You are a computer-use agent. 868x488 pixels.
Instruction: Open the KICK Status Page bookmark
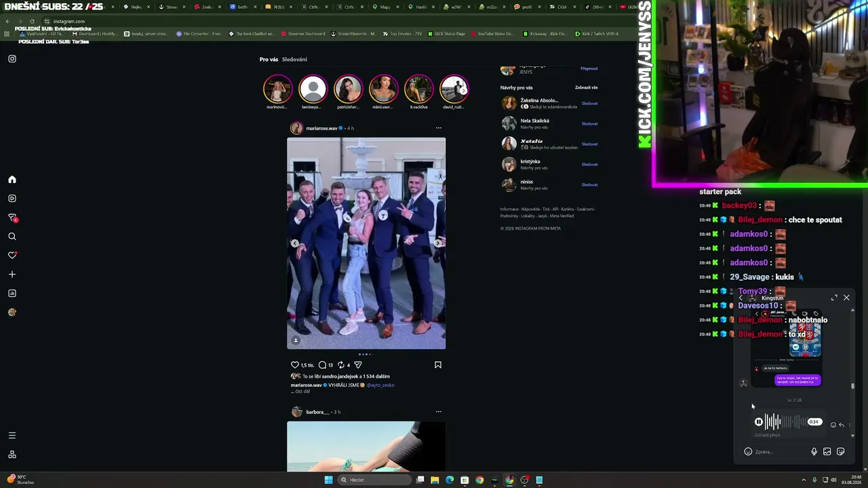(446, 34)
